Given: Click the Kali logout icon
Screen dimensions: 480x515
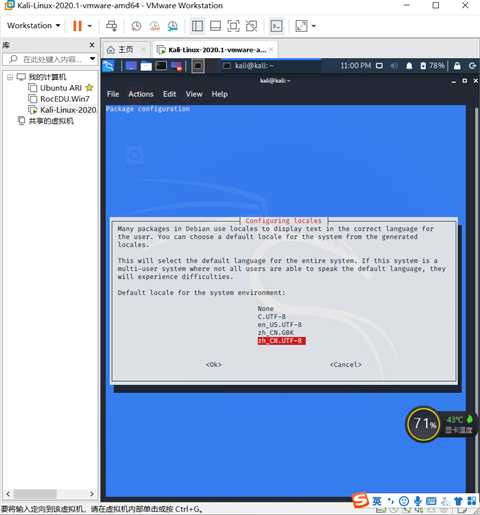Looking at the screenshot, I should 472,66.
